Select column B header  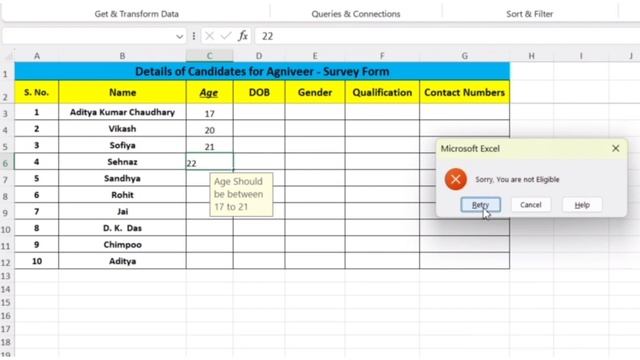[x=122, y=56]
